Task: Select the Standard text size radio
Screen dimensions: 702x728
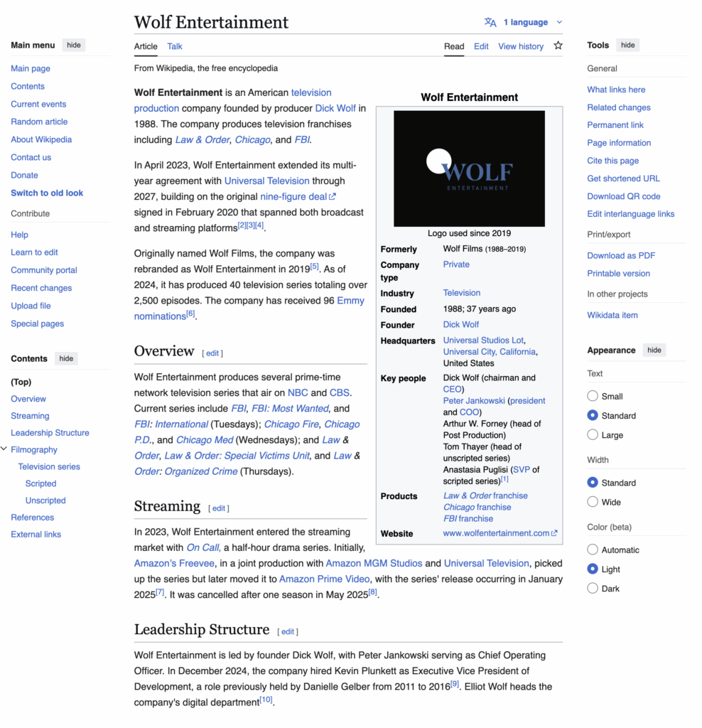Action: coord(593,415)
